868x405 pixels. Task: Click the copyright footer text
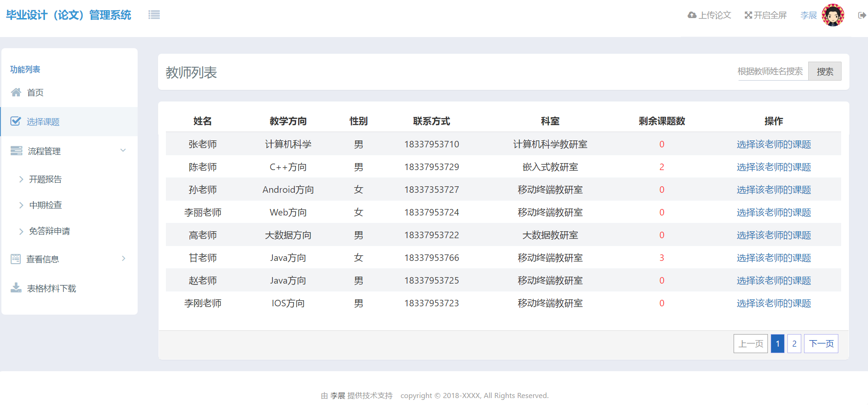coord(475,395)
